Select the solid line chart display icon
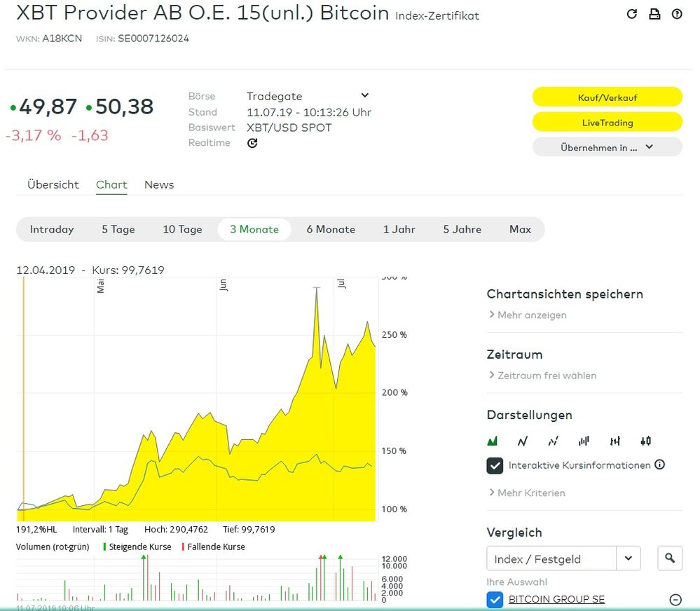The height and width of the screenshot is (611, 700). tap(523, 441)
